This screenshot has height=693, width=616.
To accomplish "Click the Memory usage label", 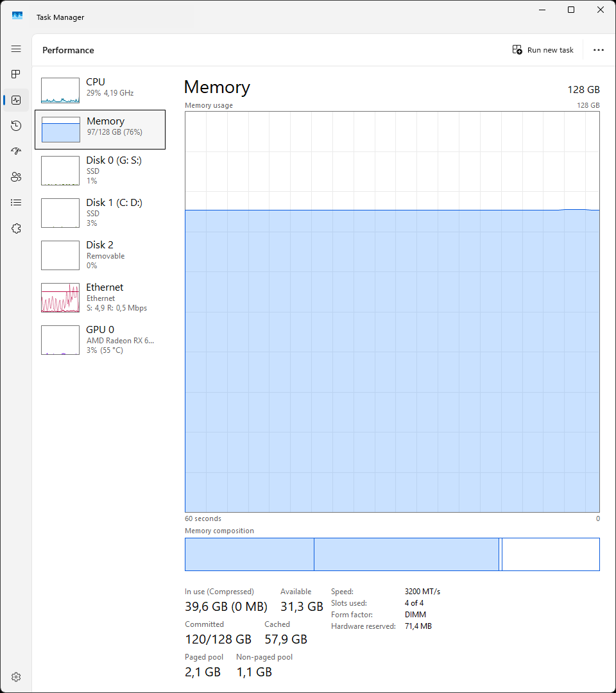I will click(x=209, y=105).
